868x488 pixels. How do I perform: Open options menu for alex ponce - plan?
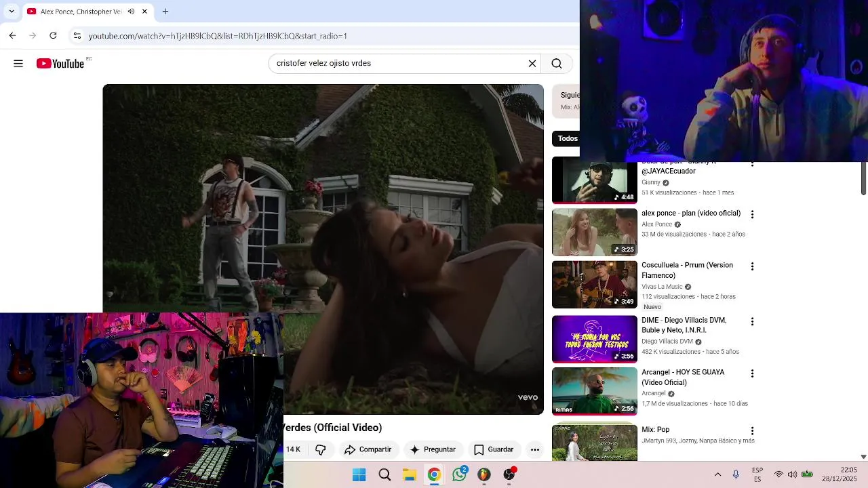752,214
